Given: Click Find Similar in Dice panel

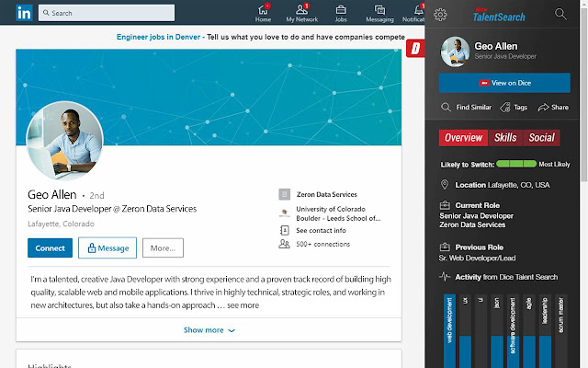Looking at the screenshot, I should [x=466, y=108].
